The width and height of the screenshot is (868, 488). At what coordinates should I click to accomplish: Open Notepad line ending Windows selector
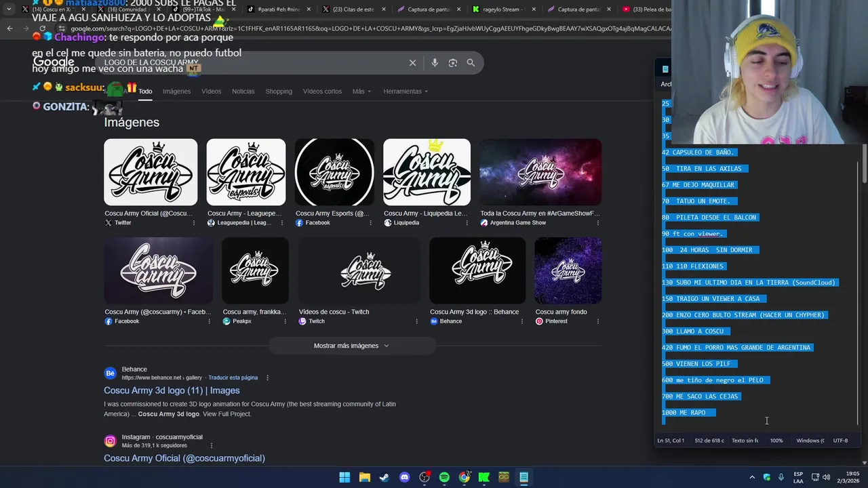(x=810, y=441)
